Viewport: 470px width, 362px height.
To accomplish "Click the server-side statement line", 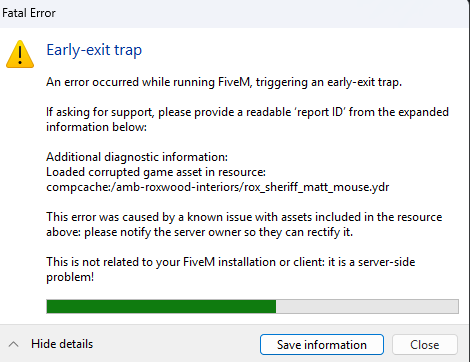I will [231, 262].
